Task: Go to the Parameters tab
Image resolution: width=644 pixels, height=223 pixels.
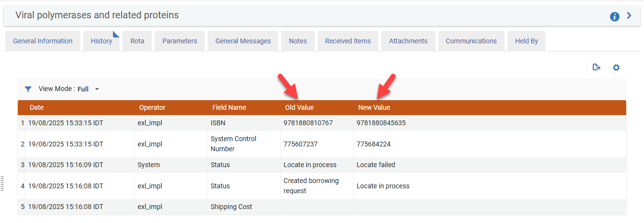Action: (180, 41)
